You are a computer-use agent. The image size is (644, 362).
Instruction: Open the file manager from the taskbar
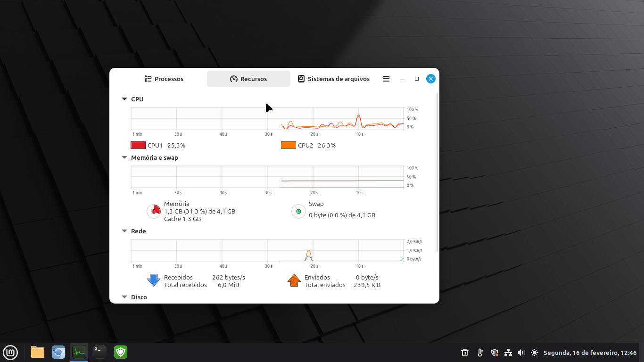point(38,352)
